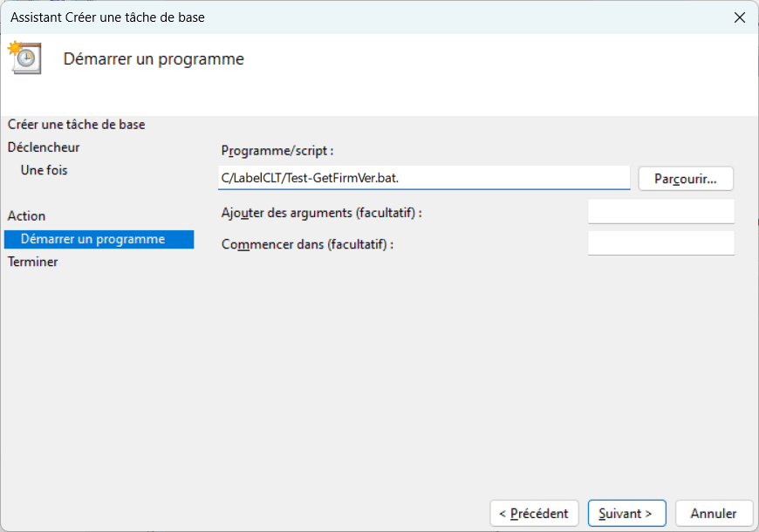
Task: Cancel the wizard with Annuler
Action: [714, 514]
